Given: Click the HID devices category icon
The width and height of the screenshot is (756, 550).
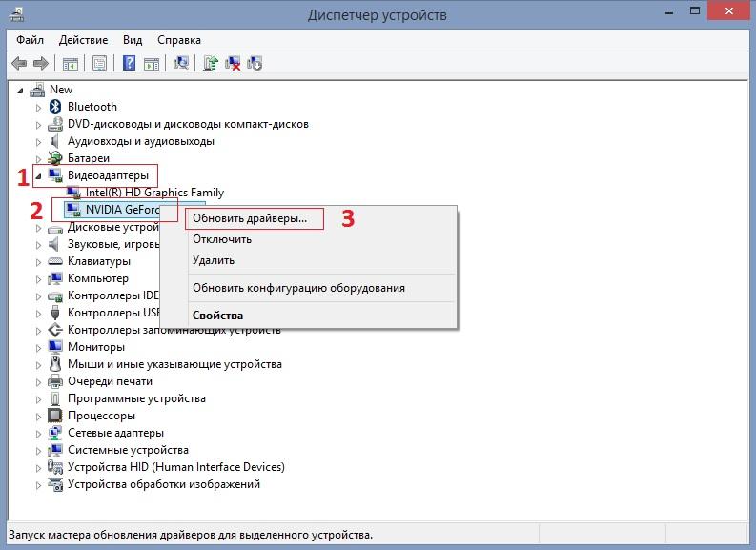Looking at the screenshot, I should tap(55, 467).
